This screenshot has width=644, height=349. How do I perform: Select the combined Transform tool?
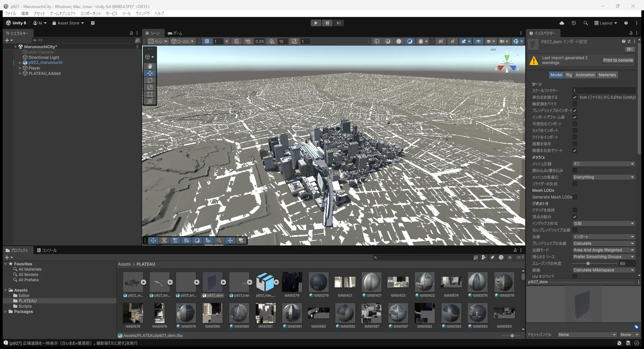tap(150, 101)
